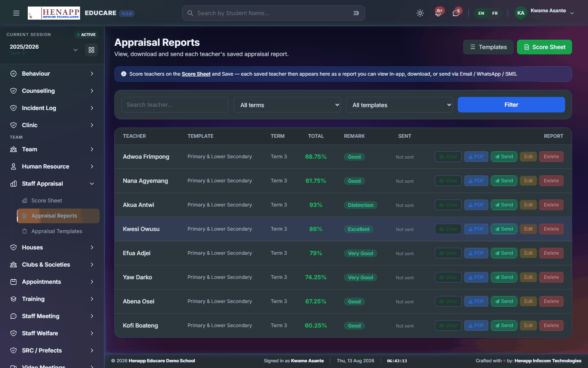Click the Appointments calendar icon
Screen dimensions: 588x368
click(x=13, y=282)
